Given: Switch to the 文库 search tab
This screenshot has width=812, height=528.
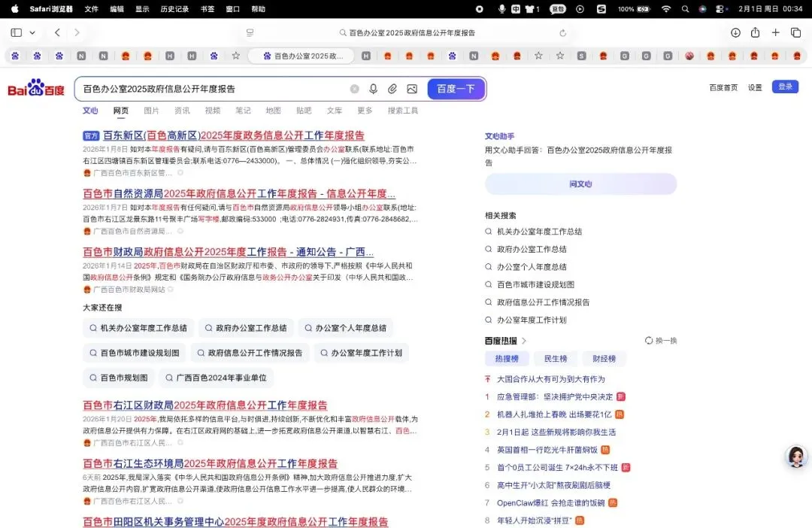Looking at the screenshot, I should 335,111.
